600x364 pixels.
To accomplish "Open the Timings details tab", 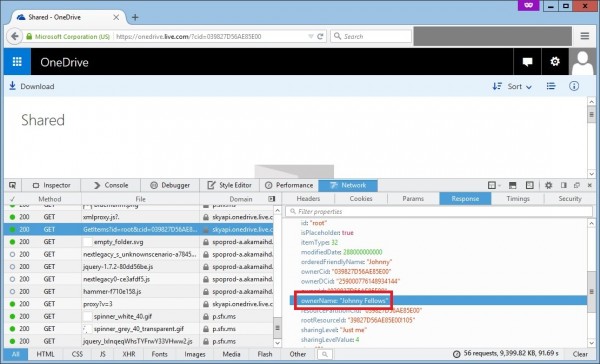I will tap(518, 199).
